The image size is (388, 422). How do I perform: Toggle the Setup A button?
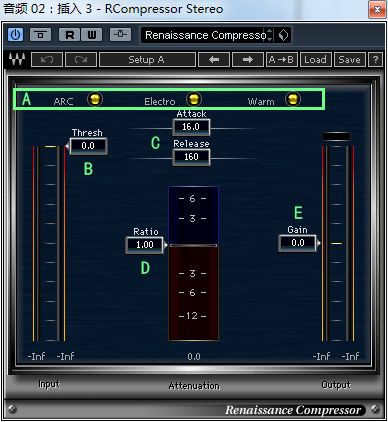[147, 60]
